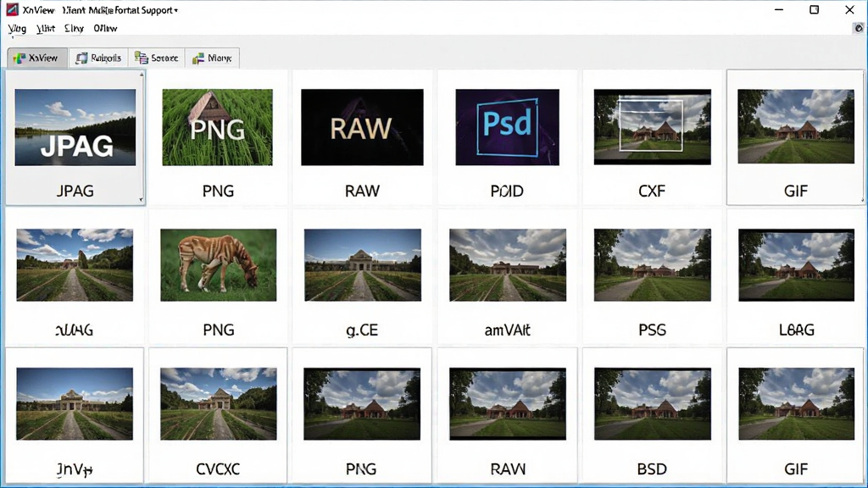This screenshot has width=868, height=488.
Task: Select the RAW house thumbnail in bottom row
Action: (x=508, y=404)
